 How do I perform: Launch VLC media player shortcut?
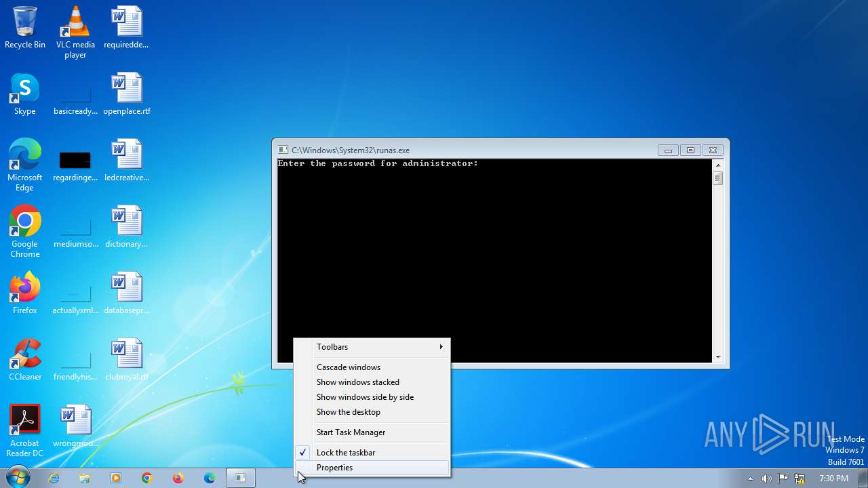[75, 32]
